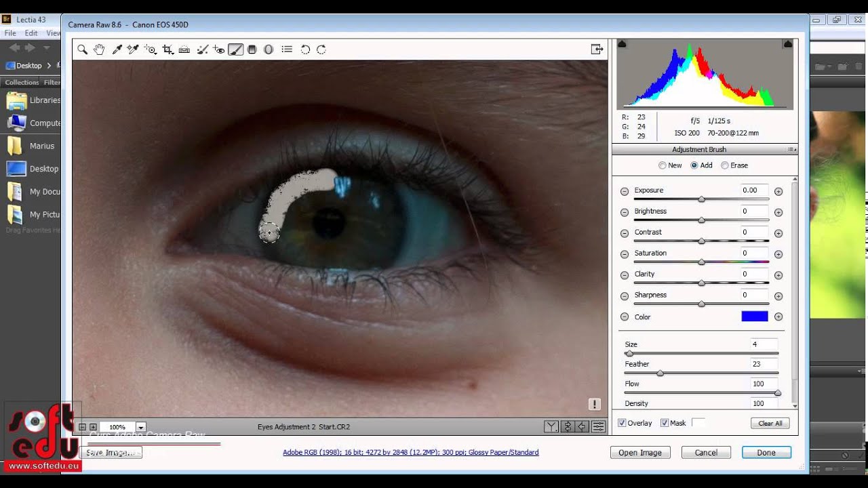Open the File menu in Bridge

pos(10,33)
